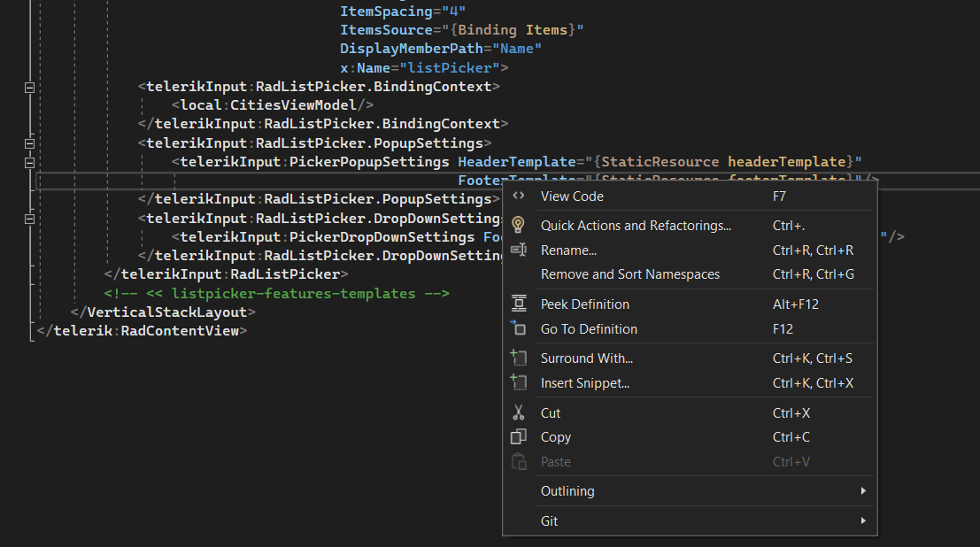Choose Peek Definition from context menu

(584, 304)
